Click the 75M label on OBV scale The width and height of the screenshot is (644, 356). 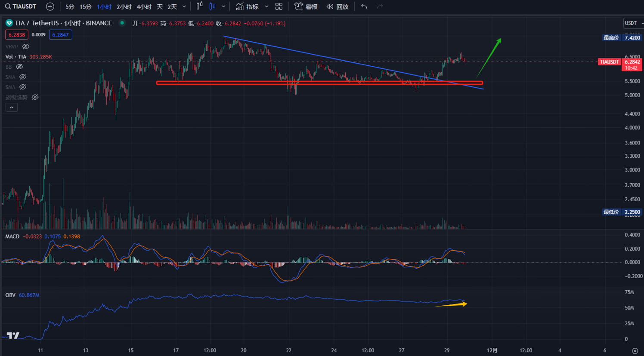coord(629,292)
